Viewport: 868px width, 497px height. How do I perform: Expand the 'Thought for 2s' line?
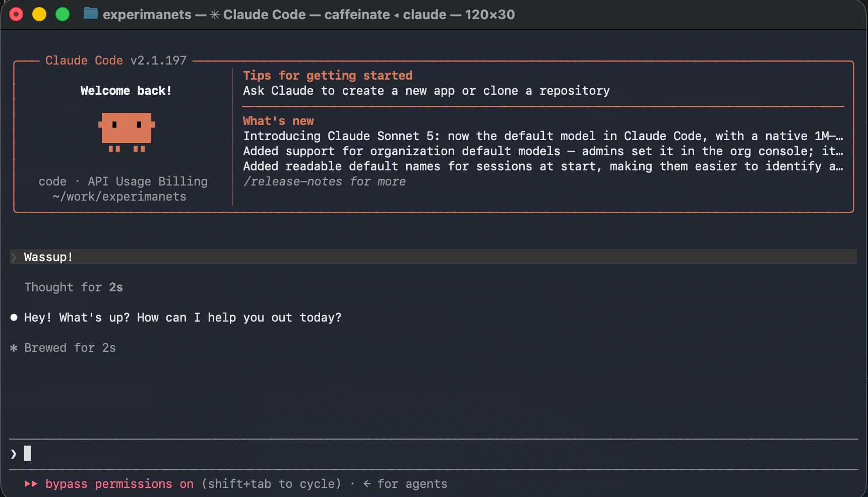(x=74, y=287)
